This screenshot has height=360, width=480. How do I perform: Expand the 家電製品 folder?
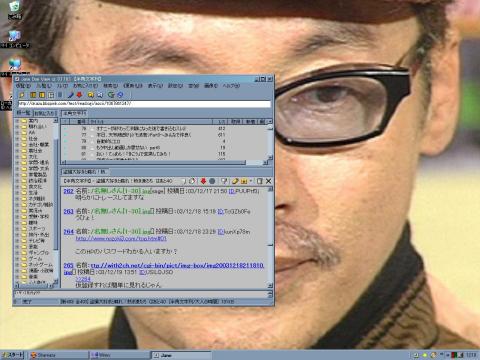[x=17, y=175]
